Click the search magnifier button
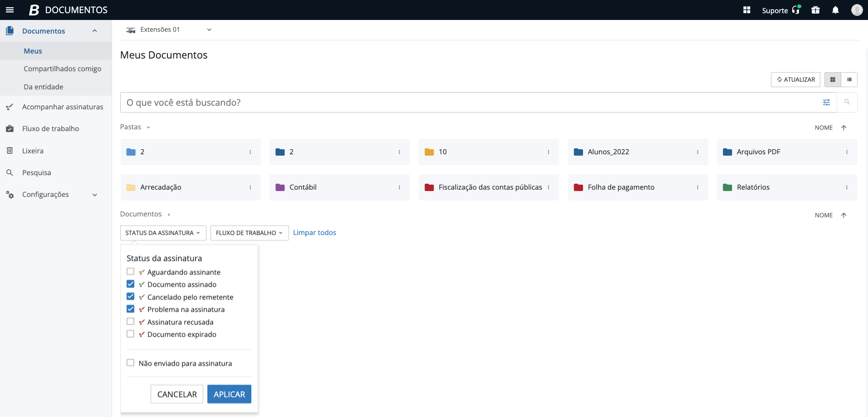 point(847,103)
